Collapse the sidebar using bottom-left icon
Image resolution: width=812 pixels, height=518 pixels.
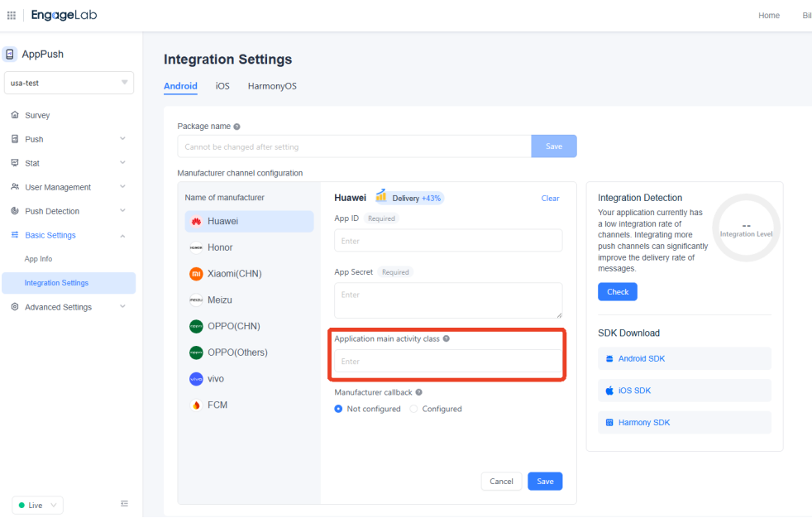(x=124, y=503)
